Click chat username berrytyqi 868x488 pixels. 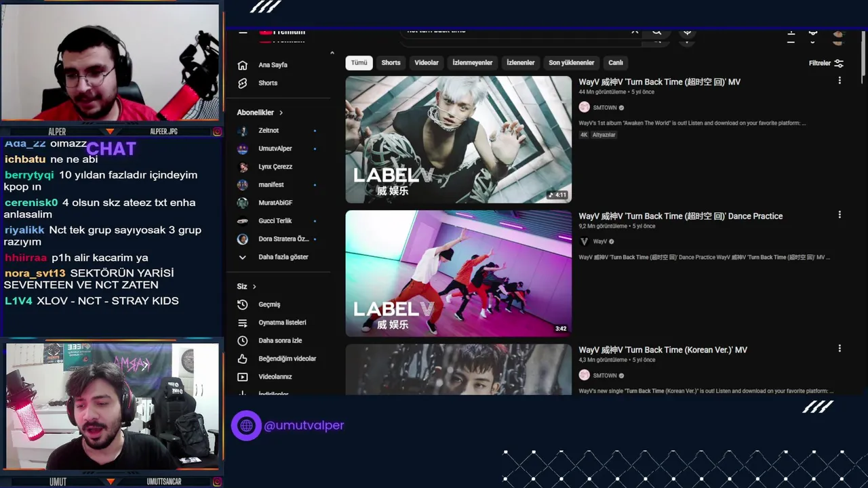coord(29,175)
